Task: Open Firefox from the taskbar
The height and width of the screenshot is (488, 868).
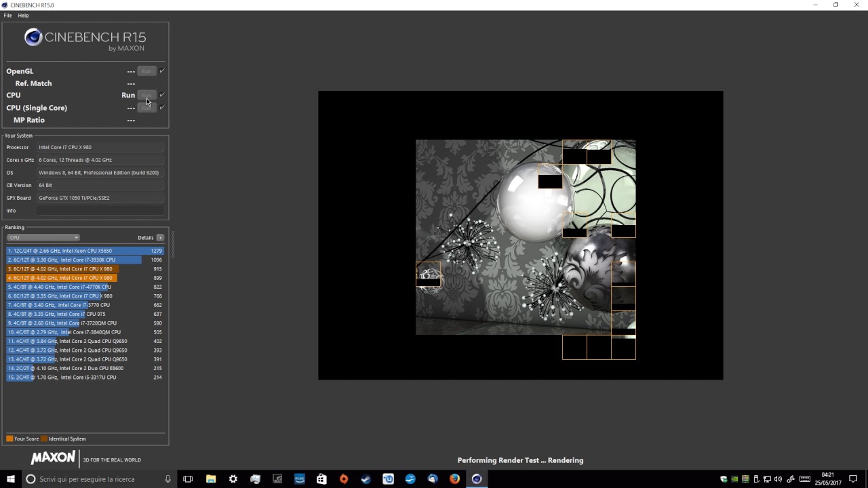Action: [x=454, y=479]
